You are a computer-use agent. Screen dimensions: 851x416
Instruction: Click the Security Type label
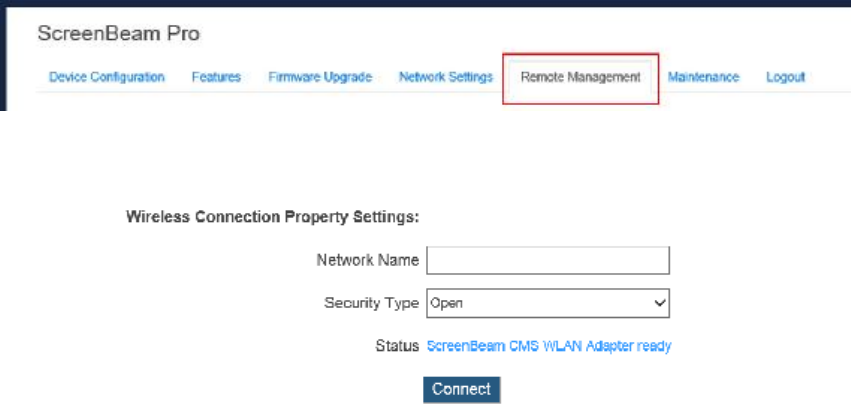(x=371, y=303)
